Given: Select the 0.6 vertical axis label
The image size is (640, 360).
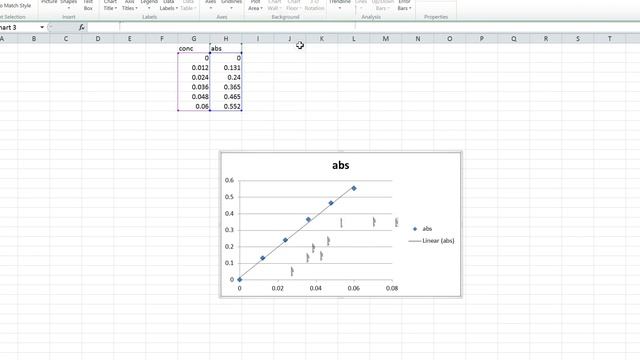Looking at the screenshot, I should click(229, 180).
